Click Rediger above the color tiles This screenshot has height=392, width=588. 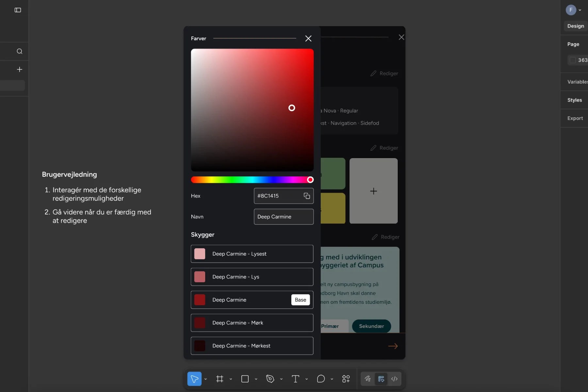coord(384,148)
